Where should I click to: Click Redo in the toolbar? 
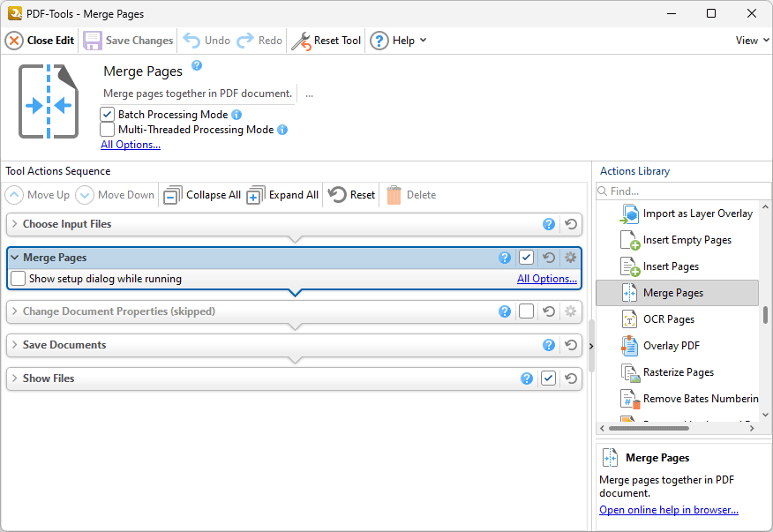[259, 41]
